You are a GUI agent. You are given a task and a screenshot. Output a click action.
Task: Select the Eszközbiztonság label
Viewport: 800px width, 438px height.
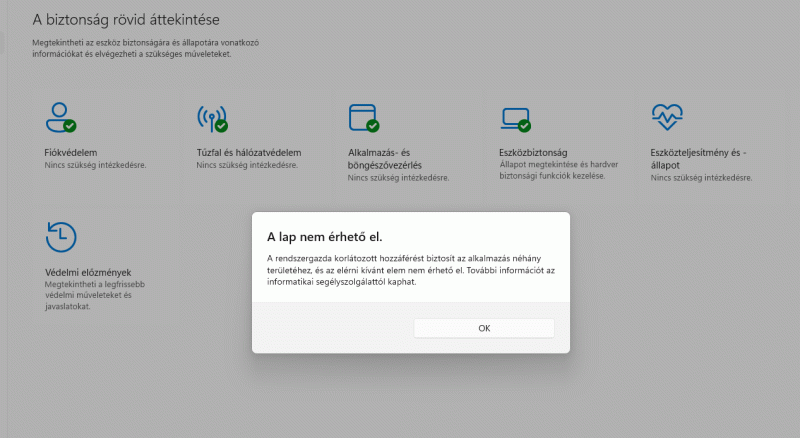[533, 153]
